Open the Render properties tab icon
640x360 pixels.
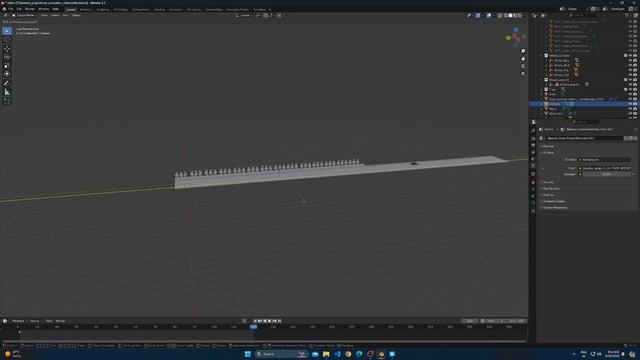(x=533, y=138)
